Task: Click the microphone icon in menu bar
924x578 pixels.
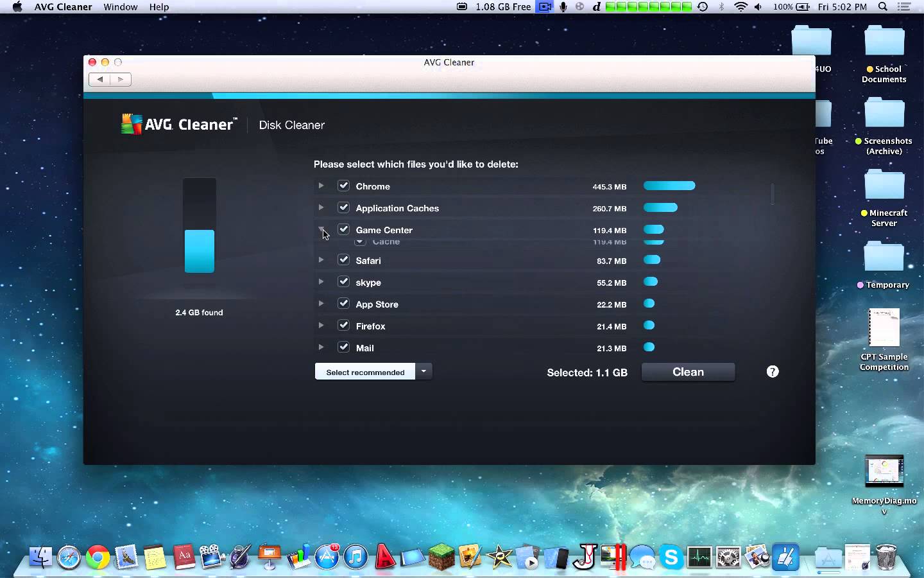Action: 563,7
